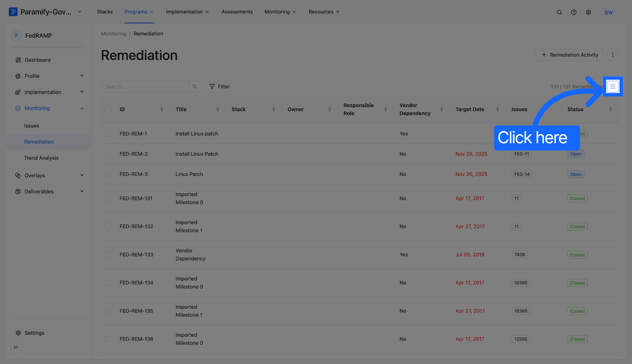Go to the Stacks menu item
Image resolution: width=632 pixels, height=364 pixels.
105,12
